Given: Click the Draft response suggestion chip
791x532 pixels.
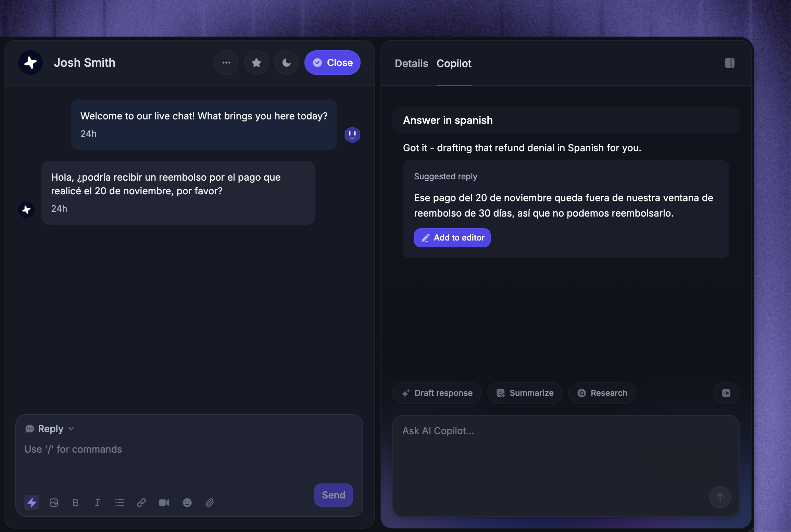Looking at the screenshot, I should click(x=437, y=393).
